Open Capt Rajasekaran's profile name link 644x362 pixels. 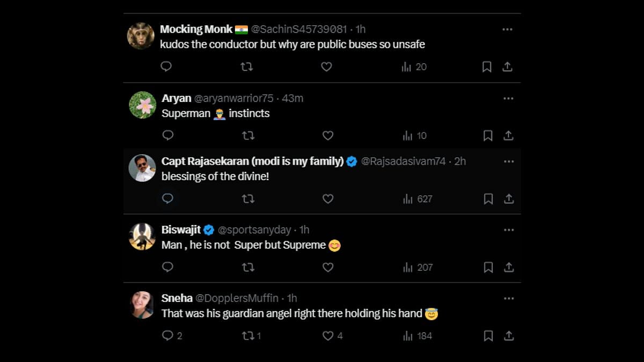252,161
